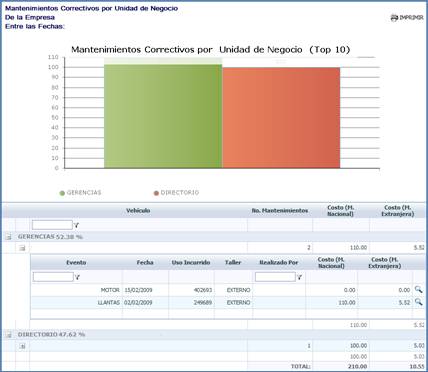The image size is (428, 372).
Task: Select the MOTOR event cell
Action: pyautogui.click(x=110, y=290)
